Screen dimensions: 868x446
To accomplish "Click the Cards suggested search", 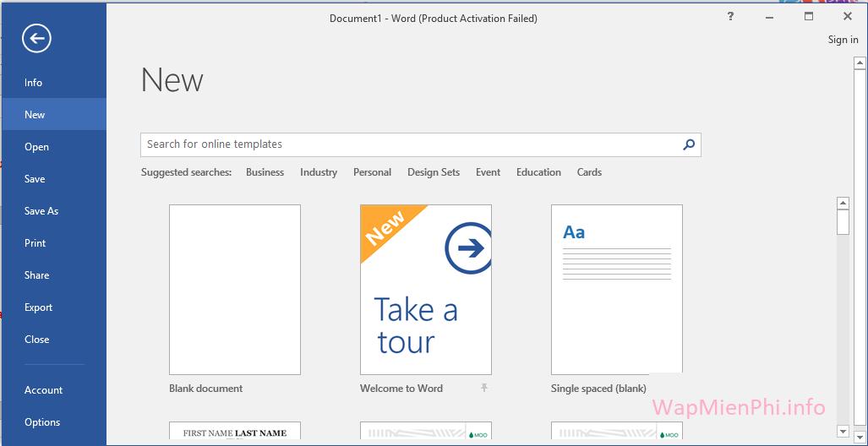I will (589, 172).
